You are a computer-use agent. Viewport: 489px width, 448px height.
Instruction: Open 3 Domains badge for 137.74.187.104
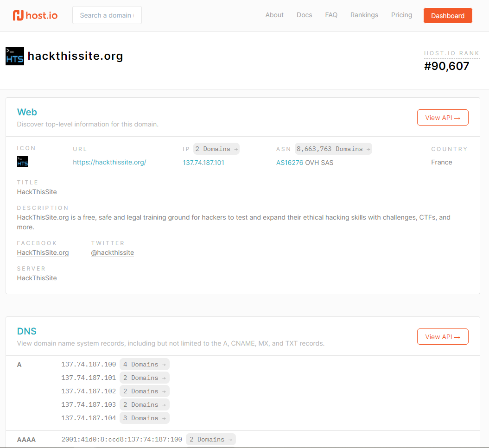[145, 418]
